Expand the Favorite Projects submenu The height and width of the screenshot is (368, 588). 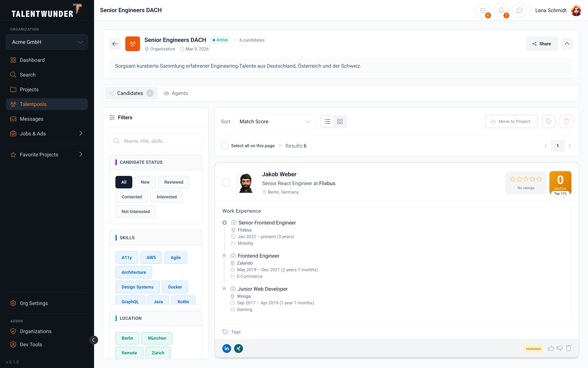click(47, 155)
